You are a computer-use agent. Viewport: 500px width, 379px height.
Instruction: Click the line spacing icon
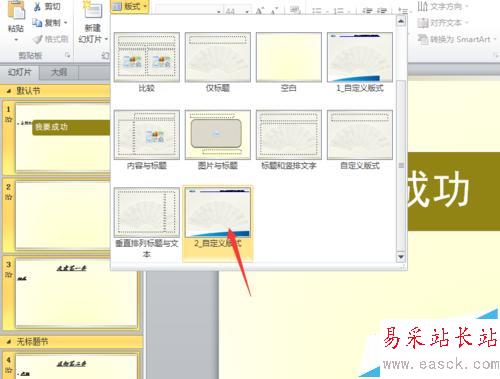(403, 11)
